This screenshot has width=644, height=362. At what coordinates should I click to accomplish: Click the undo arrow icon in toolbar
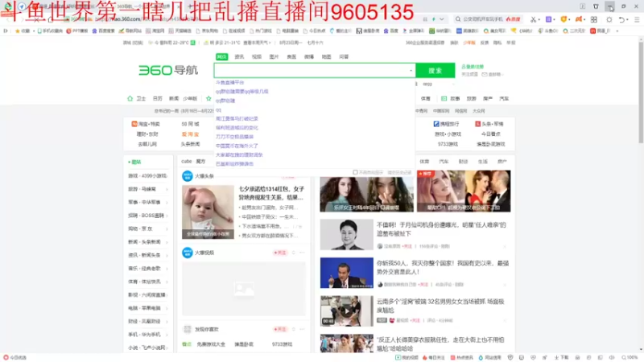[x=621, y=19]
